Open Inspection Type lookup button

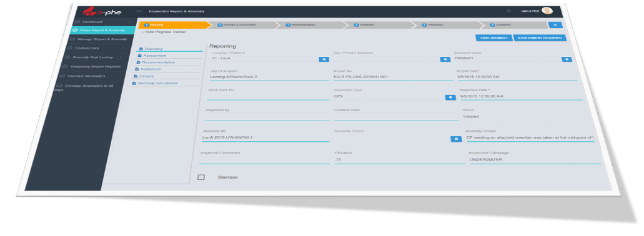(x=450, y=97)
